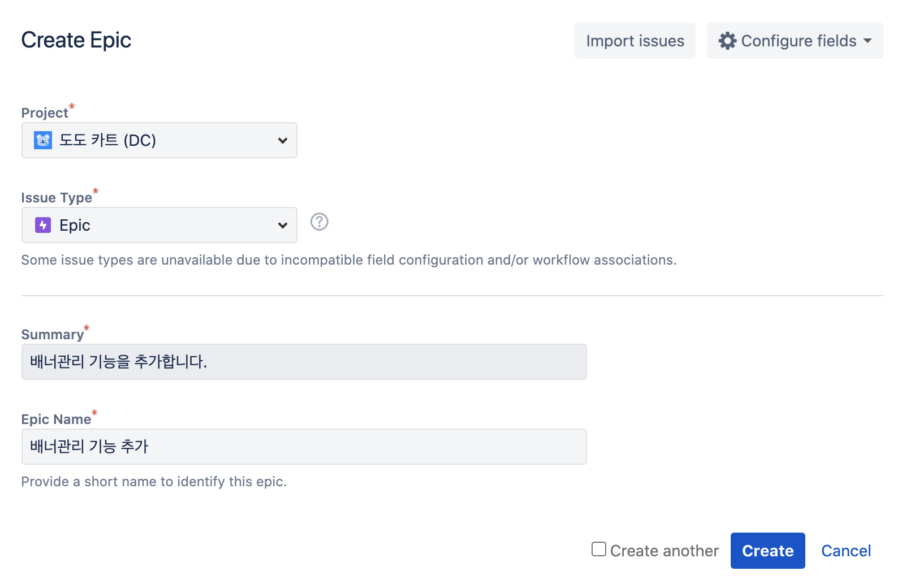Image resolution: width=906 pixels, height=588 pixels.
Task: Click the Import issues button
Action: tap(635, 41)
